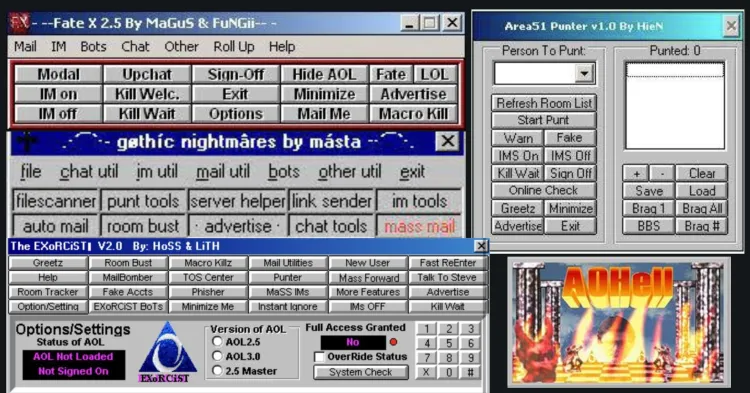This screenshot has height=393, width=750.
Task: Select 2.5 Master radio button
Action: 217,371
